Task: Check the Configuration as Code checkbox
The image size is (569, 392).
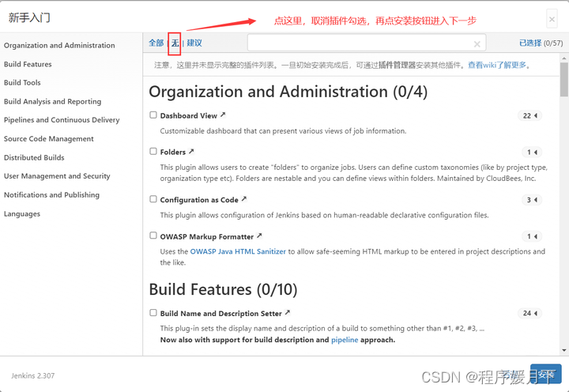Action: point(153,199)
